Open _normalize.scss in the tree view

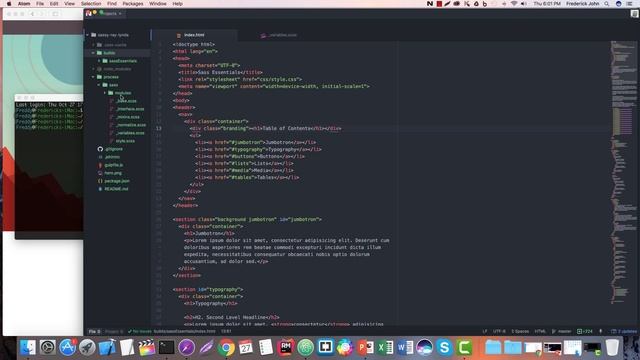131,125
